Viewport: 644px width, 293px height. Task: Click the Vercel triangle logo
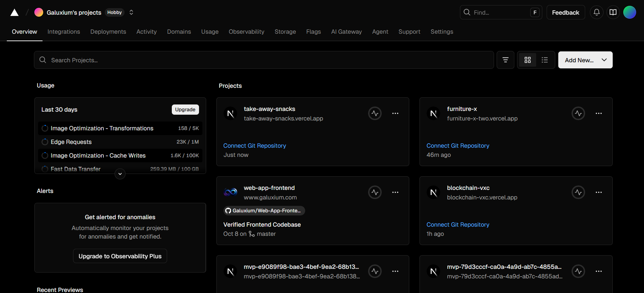pyautogui.click(x=14, y=13)
